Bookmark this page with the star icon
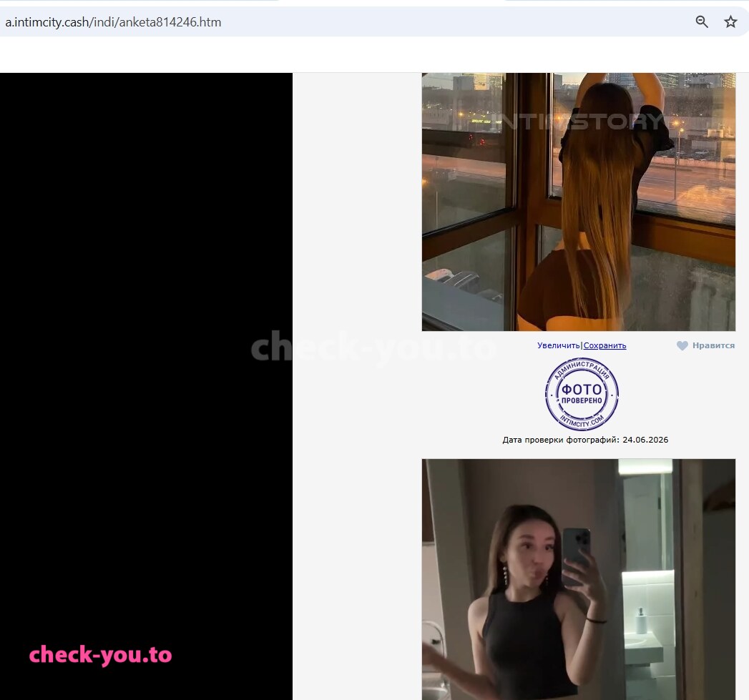 [x=730, y=21]
